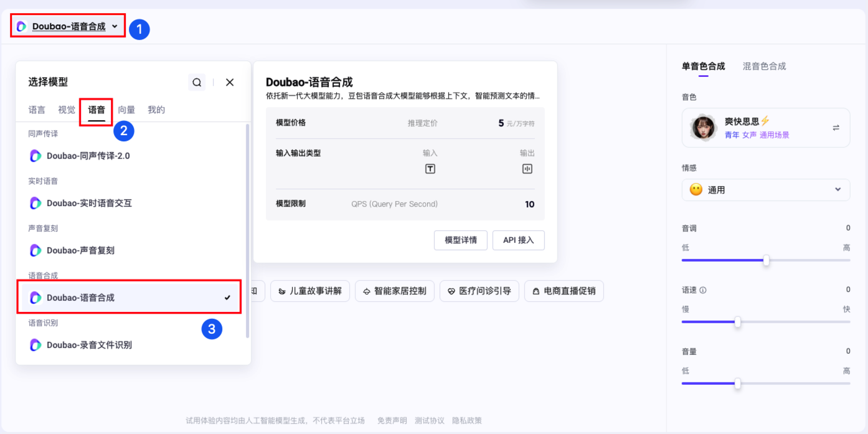Screen dimensions: 868x434
Task: Open the Doubao-语音合成 model dropdown at the top
Action: (68, 27)
